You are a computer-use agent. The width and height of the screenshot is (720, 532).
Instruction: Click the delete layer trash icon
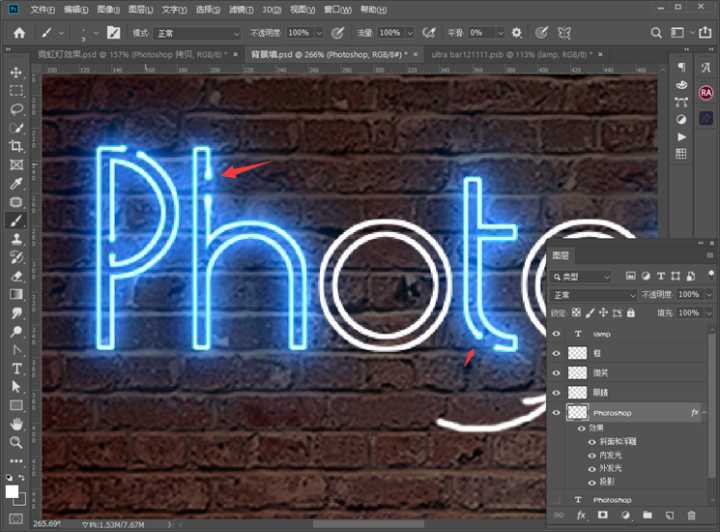click(692, 515)
